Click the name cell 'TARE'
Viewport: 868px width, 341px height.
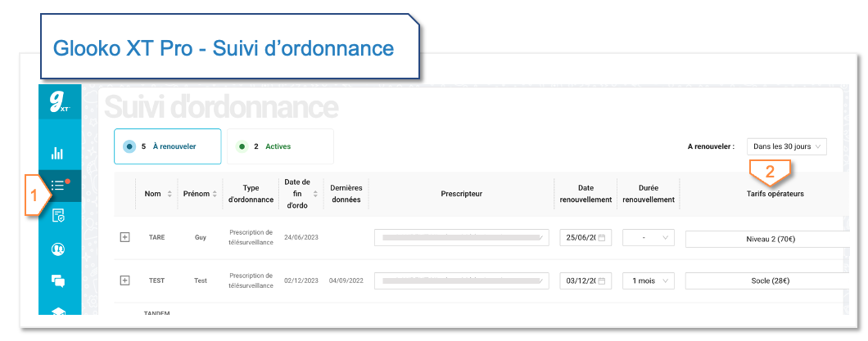pos(156,238)
